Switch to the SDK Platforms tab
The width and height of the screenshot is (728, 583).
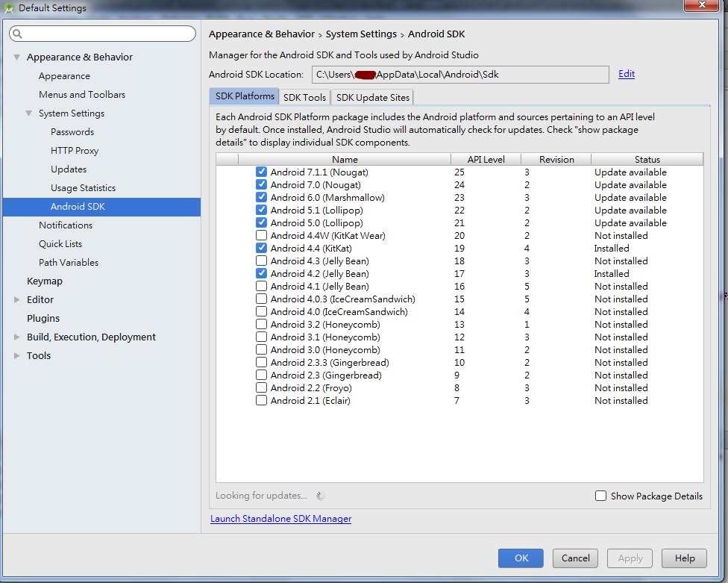244,96
